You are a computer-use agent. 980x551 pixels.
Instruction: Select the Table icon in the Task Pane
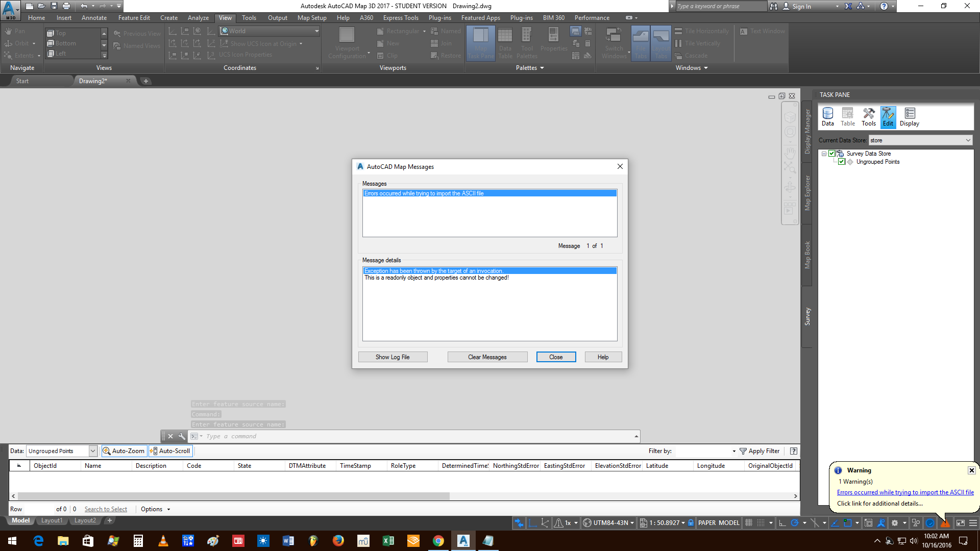847,116
